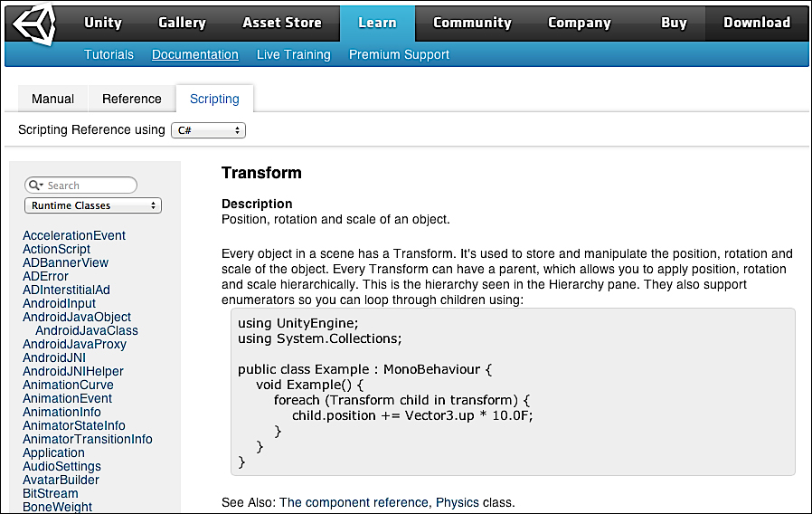This screenshot has width=812, height=514.
Task: Open the C# language dropdown
Action: pos(208,130)
